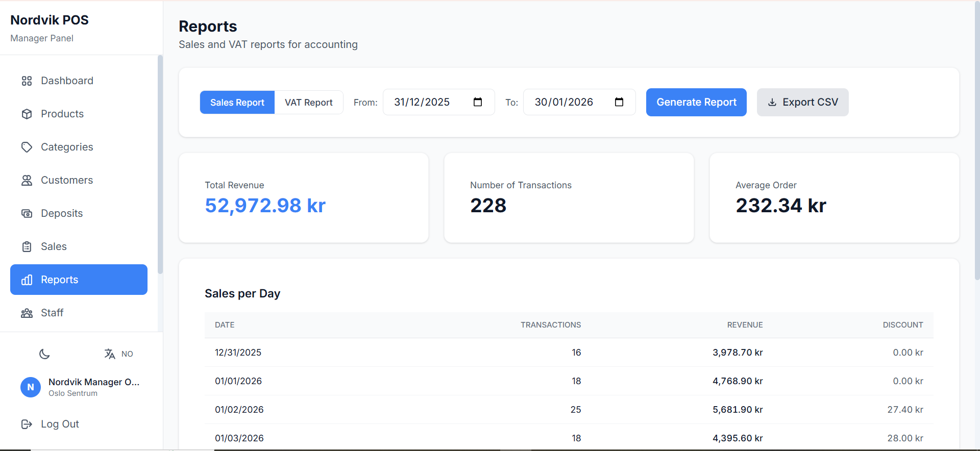Open the To date calendar picker
Image resolution: width=980 pixels, height=451 pixels.
pyautogui.click(x=619, y=102)
